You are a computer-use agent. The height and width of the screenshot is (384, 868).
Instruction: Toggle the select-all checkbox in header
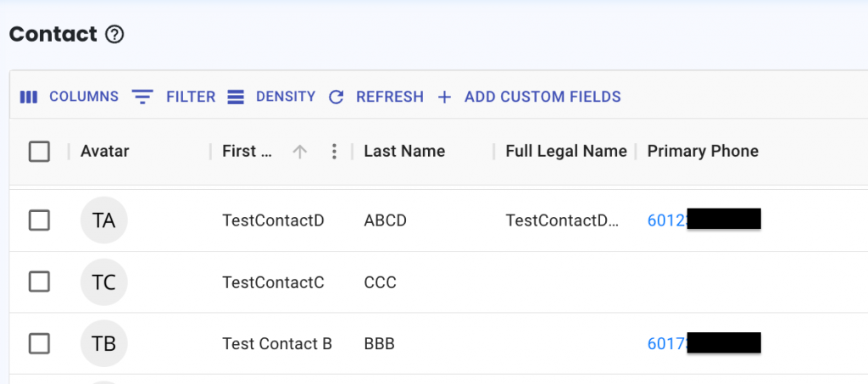pyautogui.click(x=39, y=152)
